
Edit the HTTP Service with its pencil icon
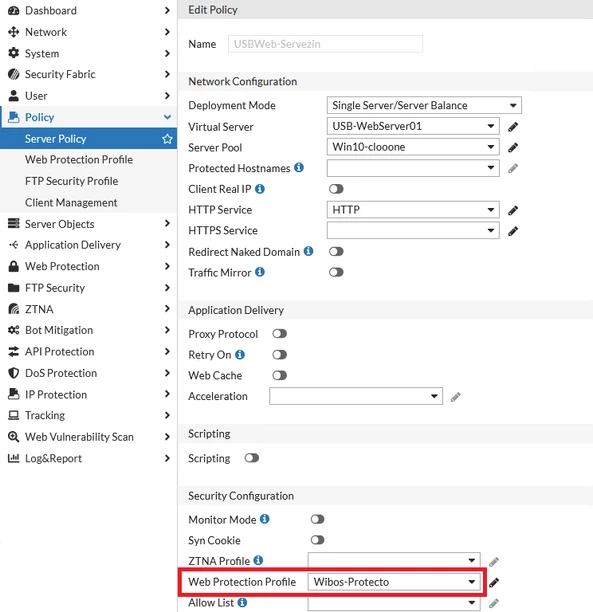tap(513, 211)
